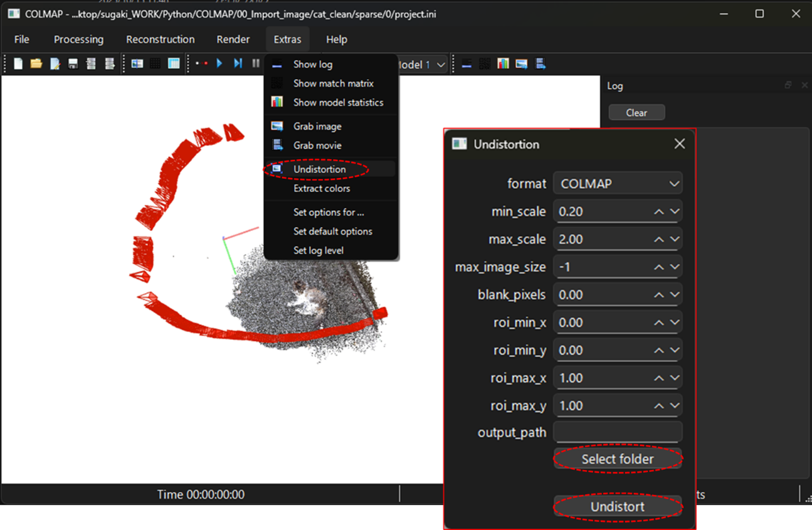Start reconstruction with the blue play icon

pyautogui.click(x=219, y=64)
